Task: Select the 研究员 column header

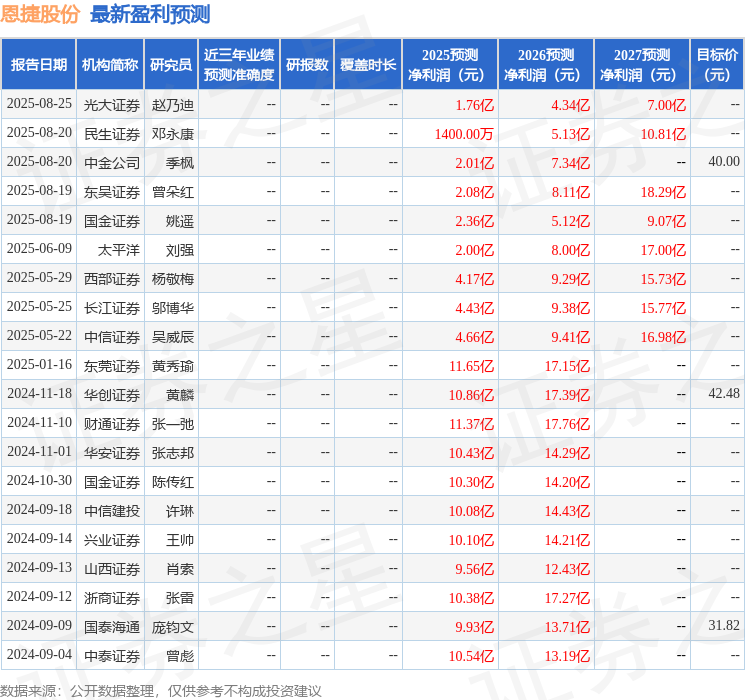Action: pos(171,65)
